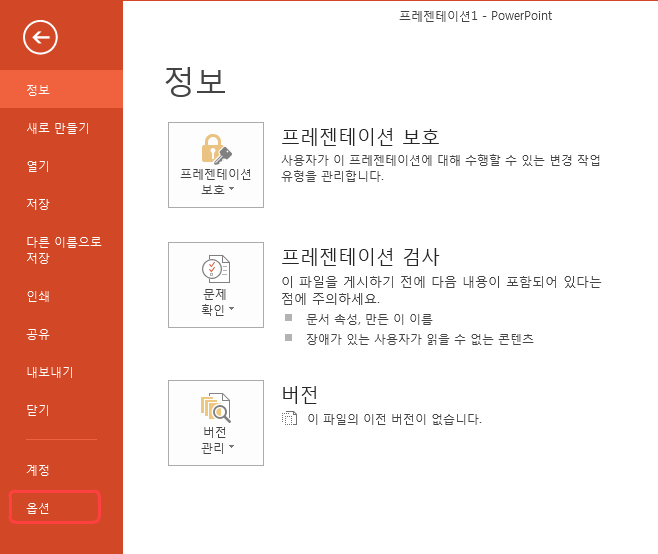
Task: Click the dotted document icon under 버전
Action: pos(289,418)
